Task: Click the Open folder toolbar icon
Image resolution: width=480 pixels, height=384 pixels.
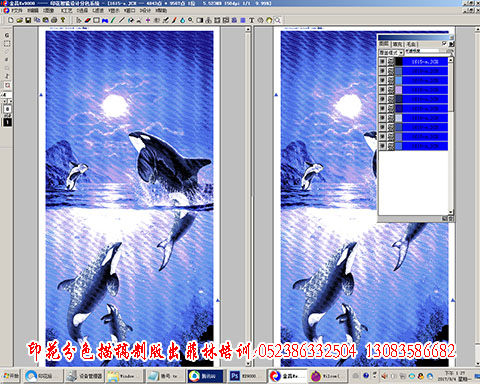Action: (20, 20)
